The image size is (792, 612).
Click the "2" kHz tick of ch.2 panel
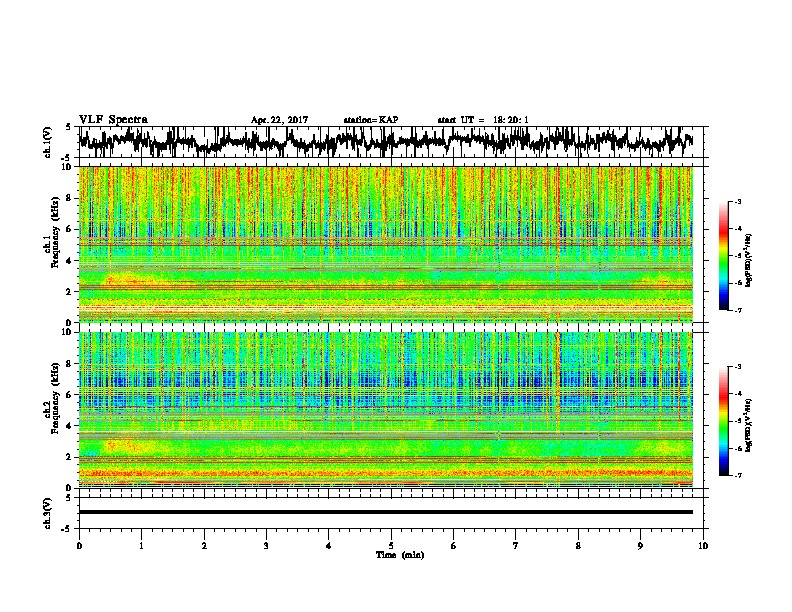69,457
